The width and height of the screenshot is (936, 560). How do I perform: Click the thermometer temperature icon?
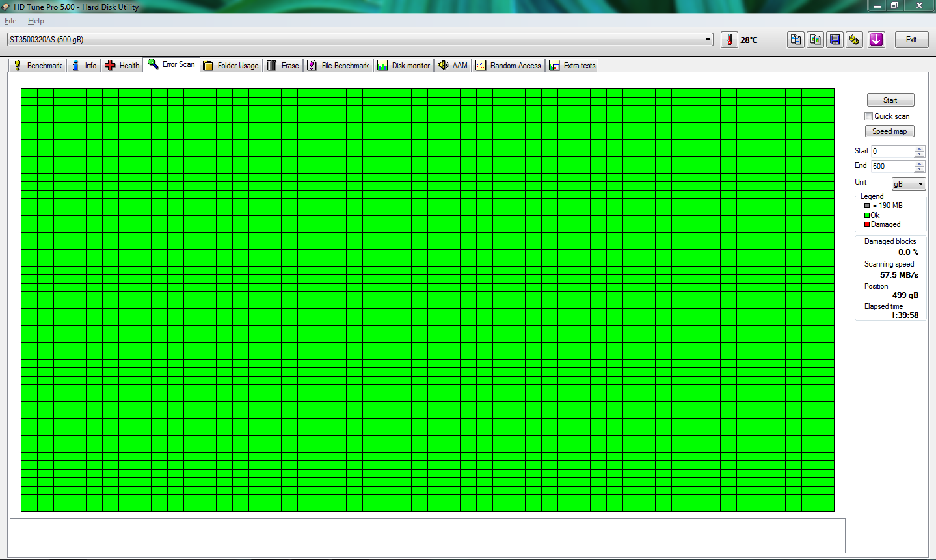[729, 40]
